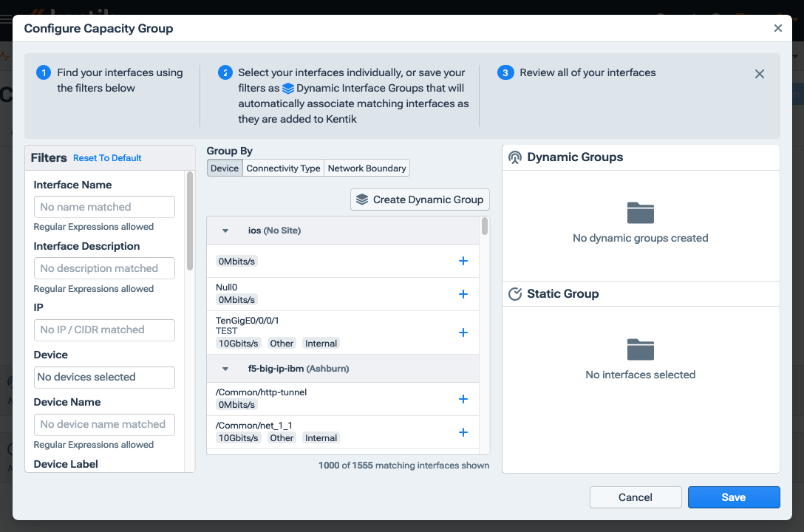This screenshot has width=804, height=532.
Task: Add TenGigE0/0/0/1 interface using its plus icon
Action: click(463, 332)
